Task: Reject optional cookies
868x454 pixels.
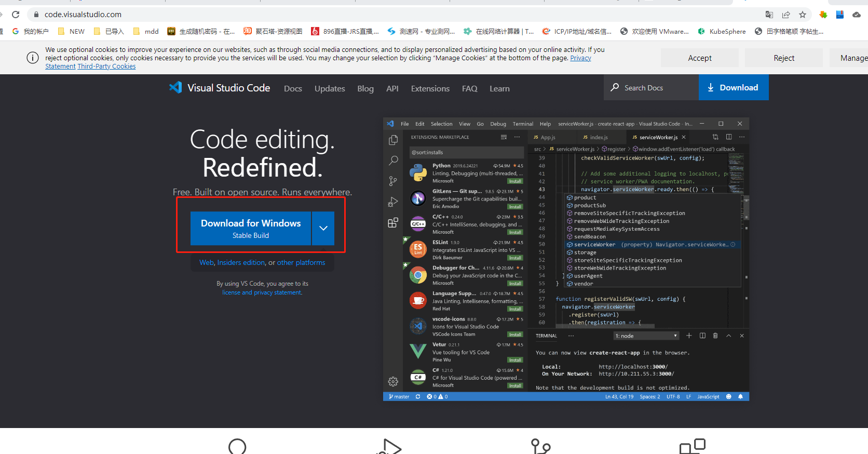Action: (x=784, y=58)
